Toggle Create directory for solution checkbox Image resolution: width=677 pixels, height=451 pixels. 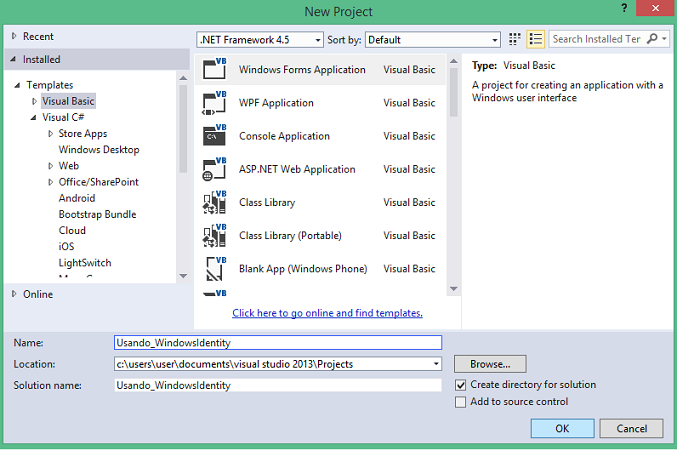click(461, 385)
